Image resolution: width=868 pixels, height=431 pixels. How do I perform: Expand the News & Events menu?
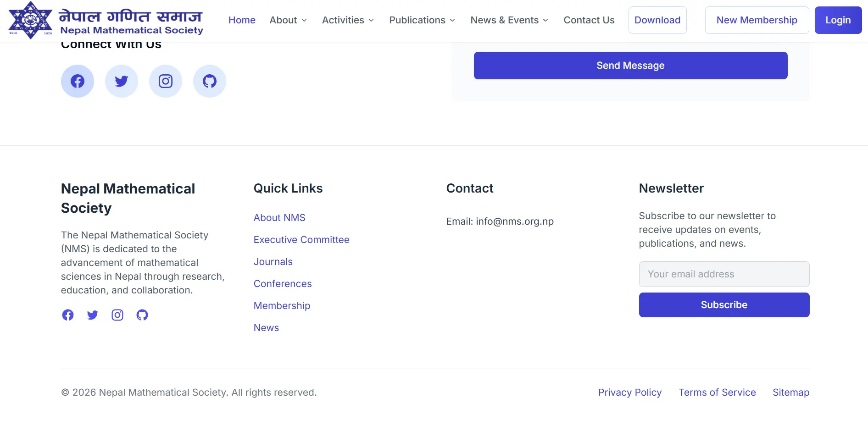509,20
